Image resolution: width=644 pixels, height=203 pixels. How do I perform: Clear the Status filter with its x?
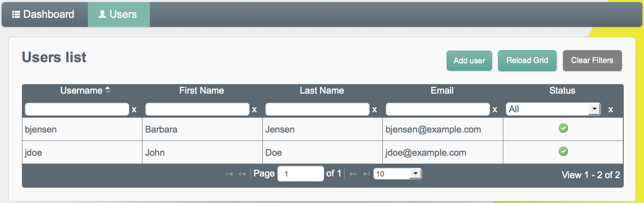(x=610, y=110)
